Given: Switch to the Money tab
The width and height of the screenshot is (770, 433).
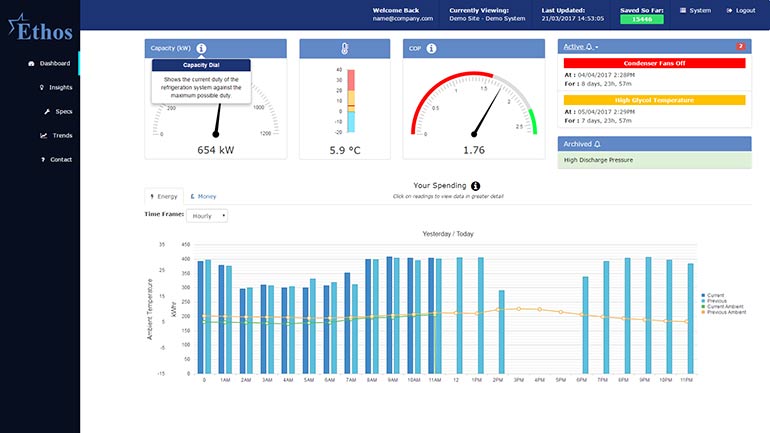Looking at the screenshot, I should click(x=203, y=196).
